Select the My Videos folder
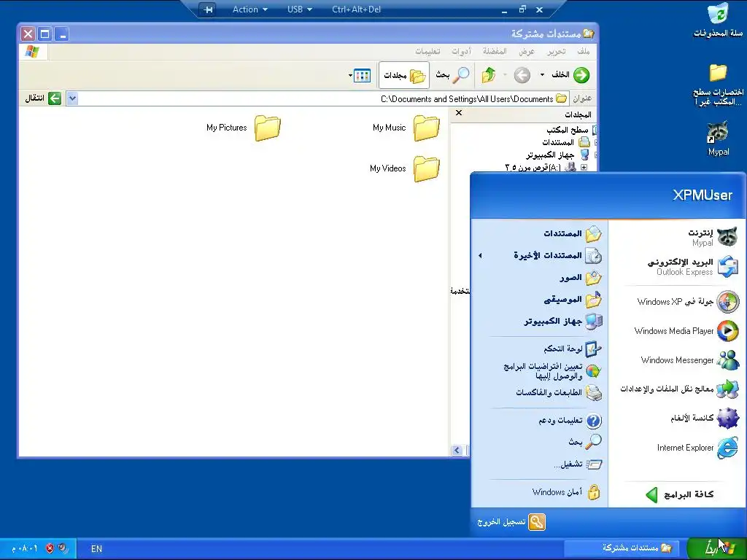The height and width of the screenshot is (560, 747). (405, 168)
